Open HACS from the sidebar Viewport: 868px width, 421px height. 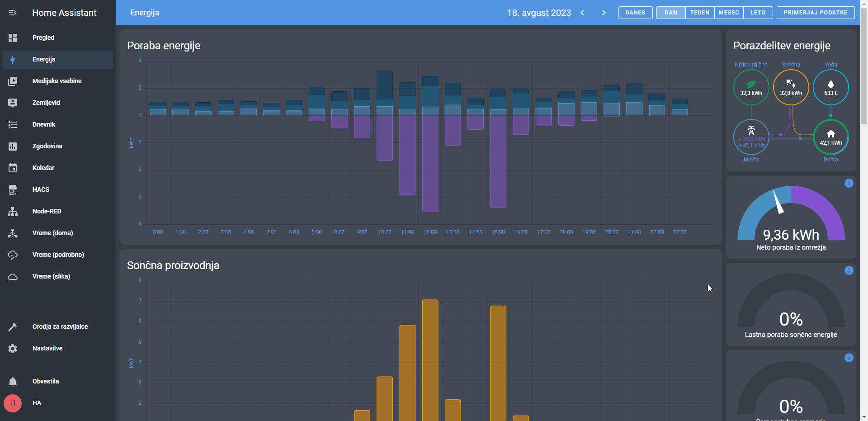[x=40, y=189]
